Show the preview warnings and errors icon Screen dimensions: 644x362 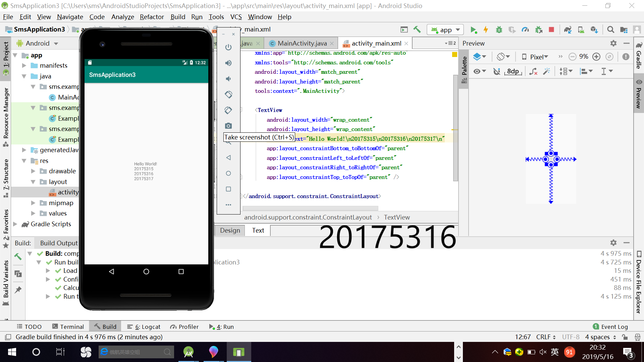coord(626,57)
